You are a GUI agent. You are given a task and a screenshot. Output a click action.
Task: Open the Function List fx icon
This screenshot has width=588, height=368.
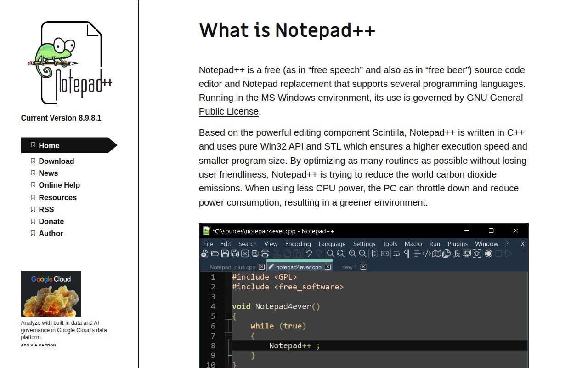(x=457, y=253)
